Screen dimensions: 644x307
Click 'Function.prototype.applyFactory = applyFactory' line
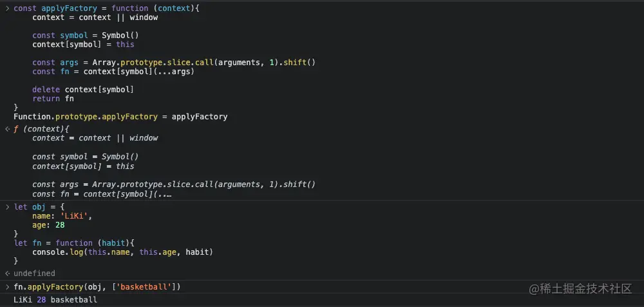click(120, 117)
